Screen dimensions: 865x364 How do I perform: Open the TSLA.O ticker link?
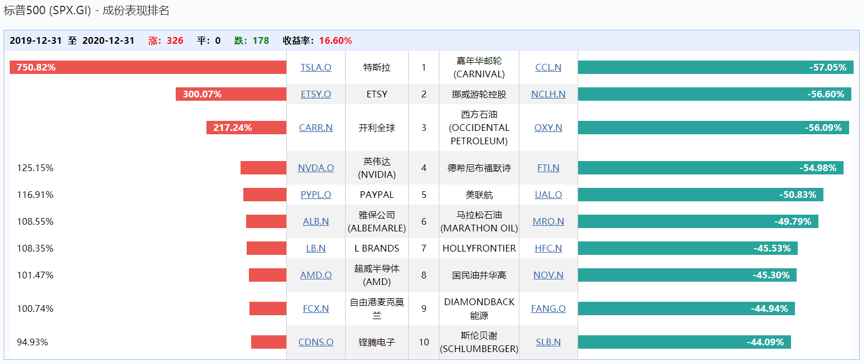316,67
